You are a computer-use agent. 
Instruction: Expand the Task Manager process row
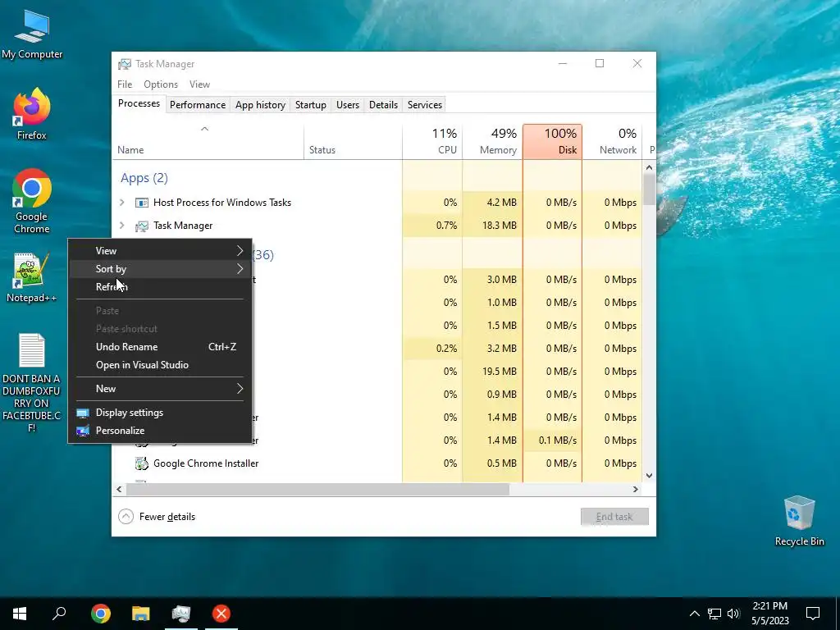[122, 226]
